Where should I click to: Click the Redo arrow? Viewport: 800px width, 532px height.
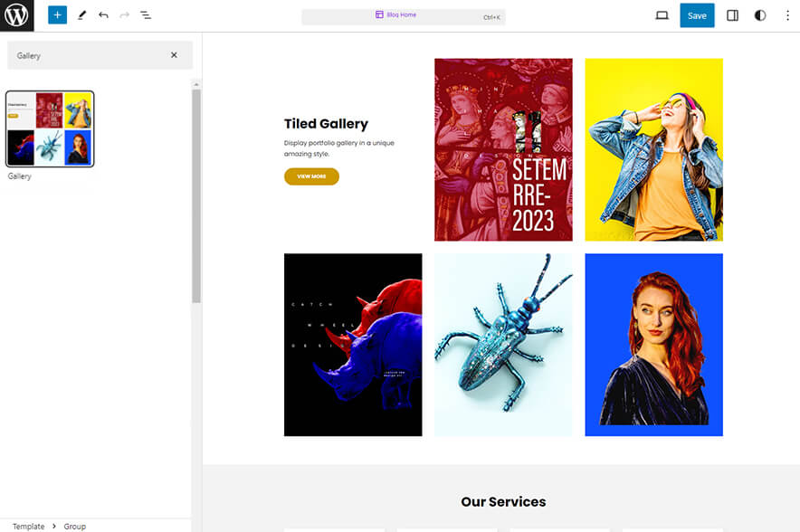coord(124,14)
